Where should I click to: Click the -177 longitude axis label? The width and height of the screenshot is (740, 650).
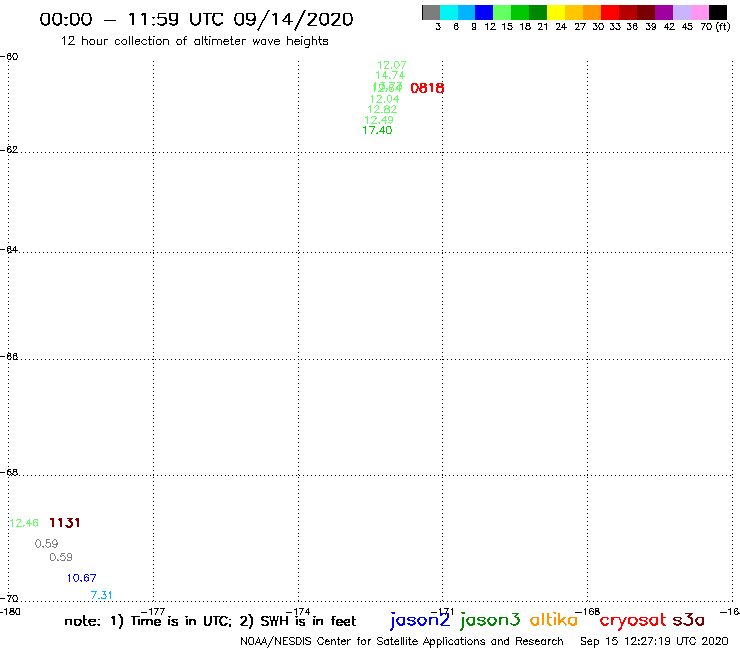click(x=153, y=612)
